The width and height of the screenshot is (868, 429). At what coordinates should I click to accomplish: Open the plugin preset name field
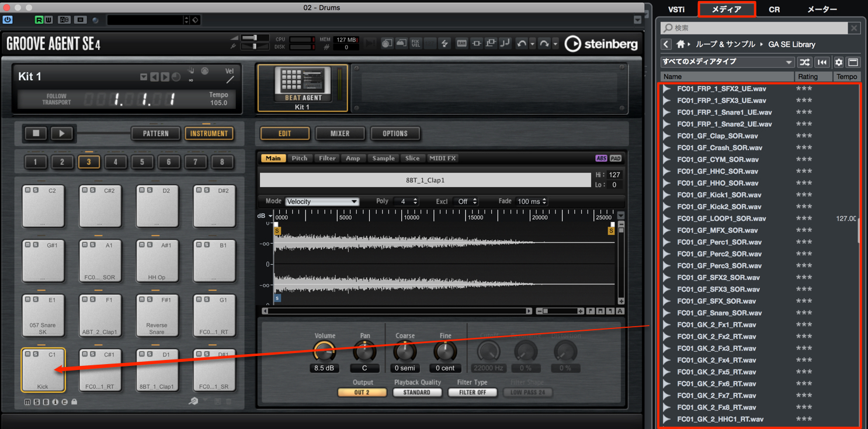pyautogui.click(x=146, y=20)
